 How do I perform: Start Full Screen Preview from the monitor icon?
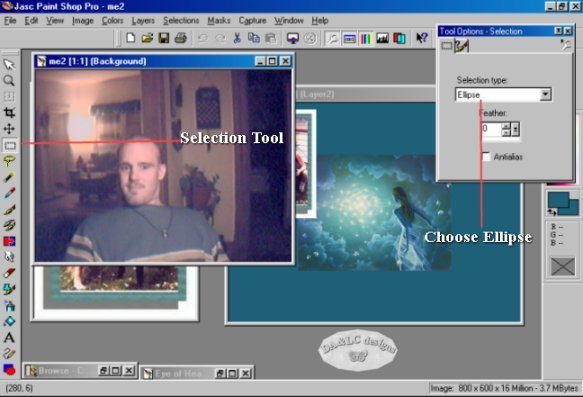[x=293, y=38]
